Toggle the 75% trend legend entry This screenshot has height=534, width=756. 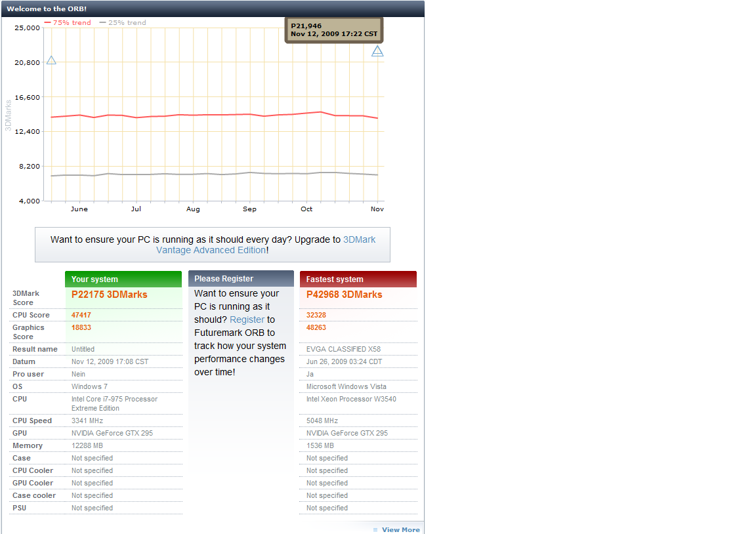click(68, 22)
